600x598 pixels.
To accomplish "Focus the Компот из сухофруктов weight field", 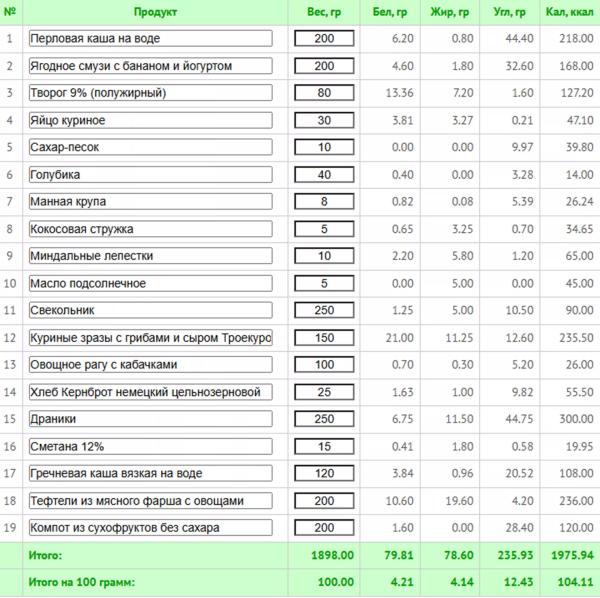I will point(324,527).
